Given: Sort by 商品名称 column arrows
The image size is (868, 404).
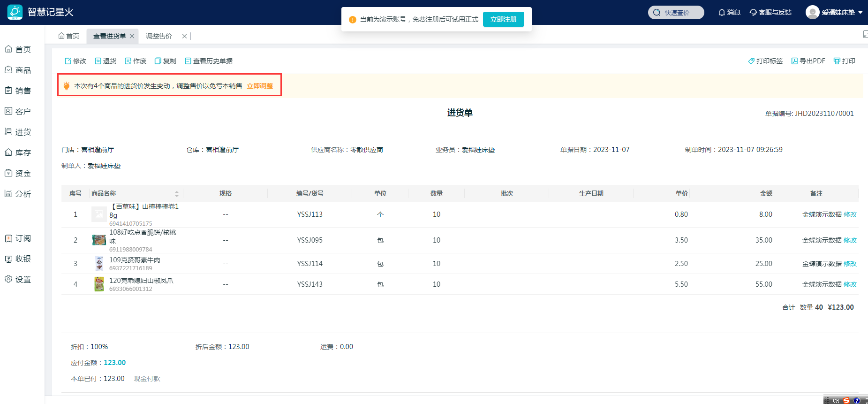Looking at the screenshot, I should (177, 194).
